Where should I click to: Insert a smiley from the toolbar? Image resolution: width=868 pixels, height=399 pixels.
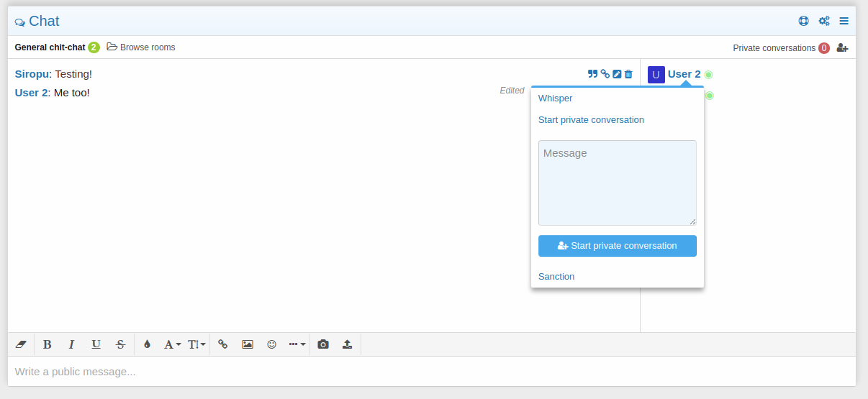coord(271,344)
